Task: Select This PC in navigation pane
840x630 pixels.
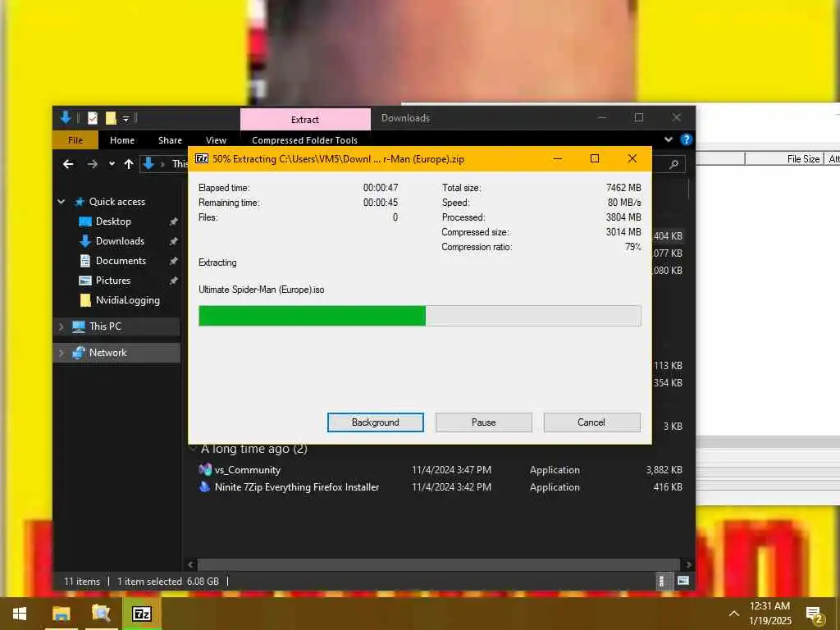Action: 105,326
